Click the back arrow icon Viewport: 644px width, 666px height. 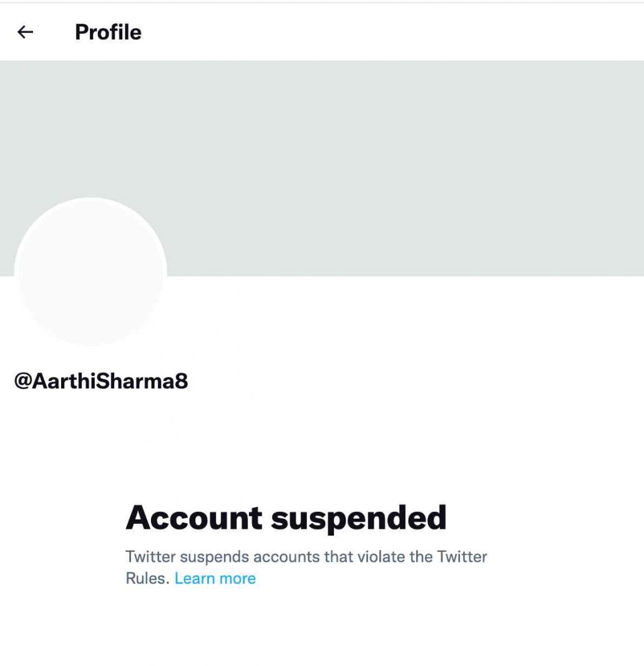click(x=25, y=32)
